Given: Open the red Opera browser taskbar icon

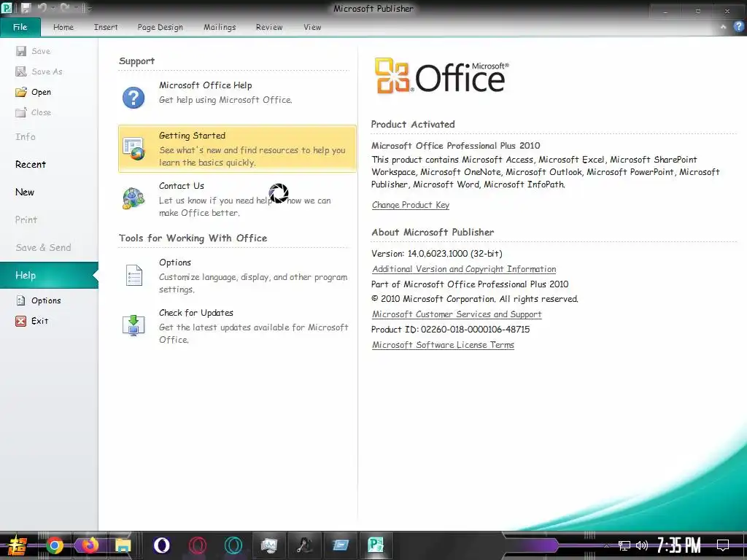Looking at the screenshot, I should tap(197, 545).
